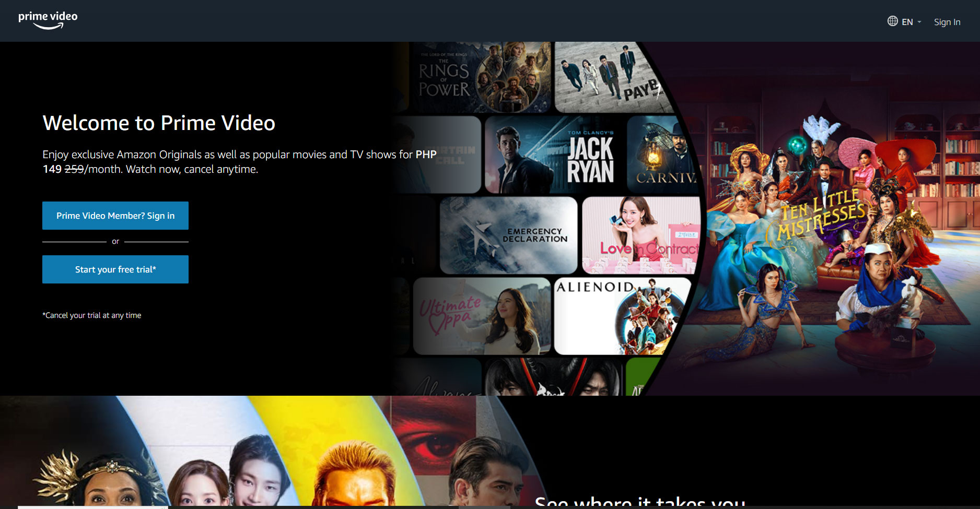Click the Cancel your trial at any time note
Screen dimensions: 980x509
tap(92, 315)
